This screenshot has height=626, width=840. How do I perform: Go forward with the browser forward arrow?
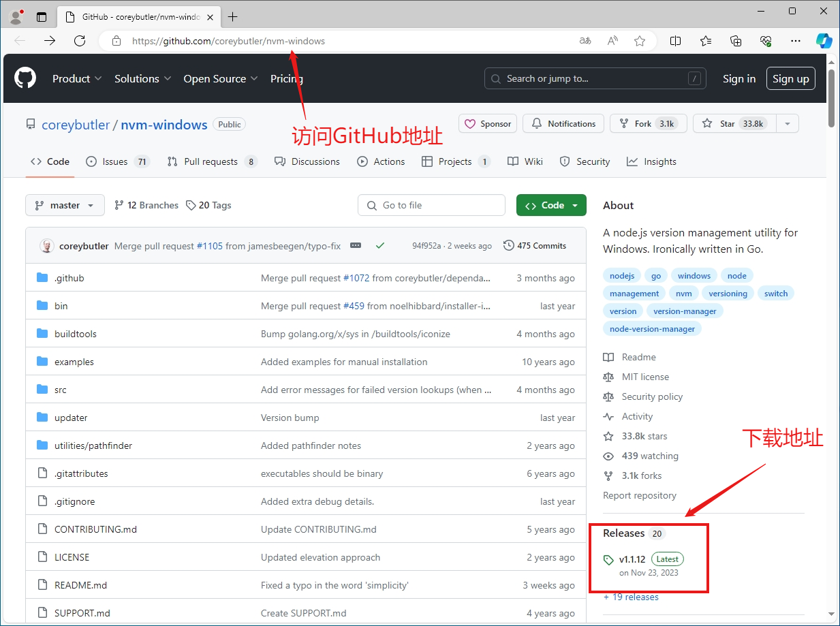tap(50, 41)
